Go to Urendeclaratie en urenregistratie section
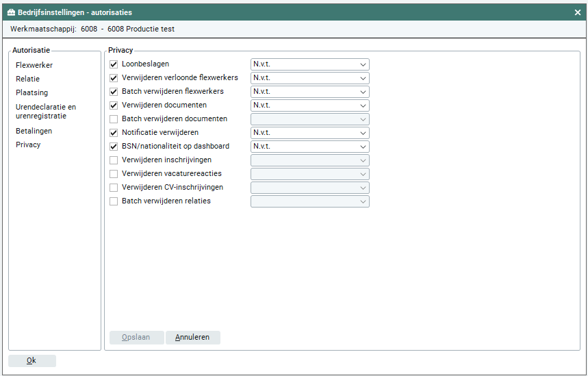 (46, 112)
